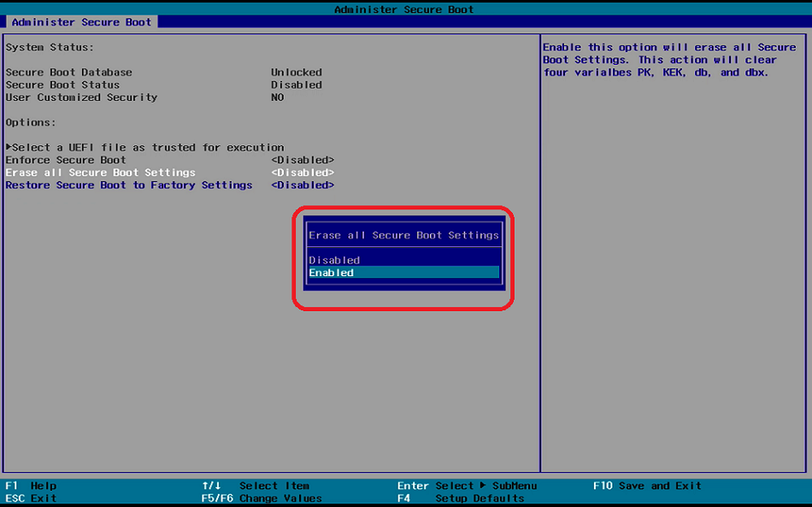812x507 pixels.
Task: Select Restore Secure Boot to Factory Settings
Action: [129, 186]
